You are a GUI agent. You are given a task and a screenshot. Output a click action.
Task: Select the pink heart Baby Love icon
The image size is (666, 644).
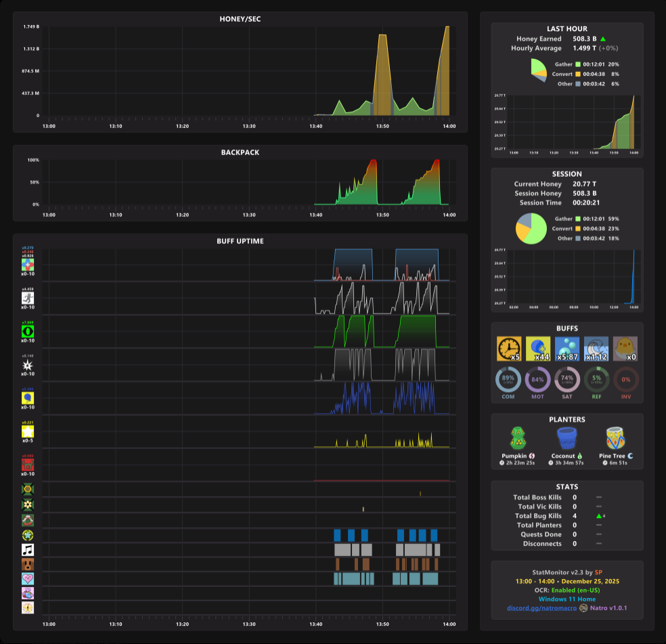coord(28,579)
